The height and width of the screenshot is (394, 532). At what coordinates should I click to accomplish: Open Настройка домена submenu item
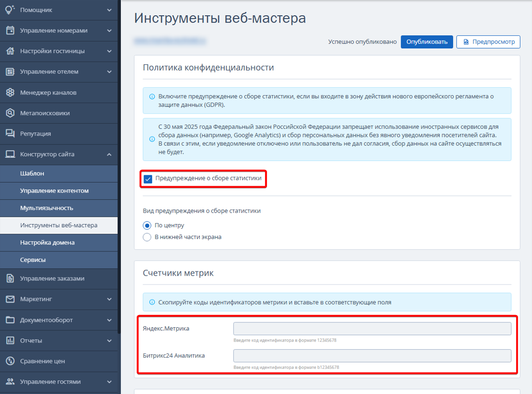[59, 243]
